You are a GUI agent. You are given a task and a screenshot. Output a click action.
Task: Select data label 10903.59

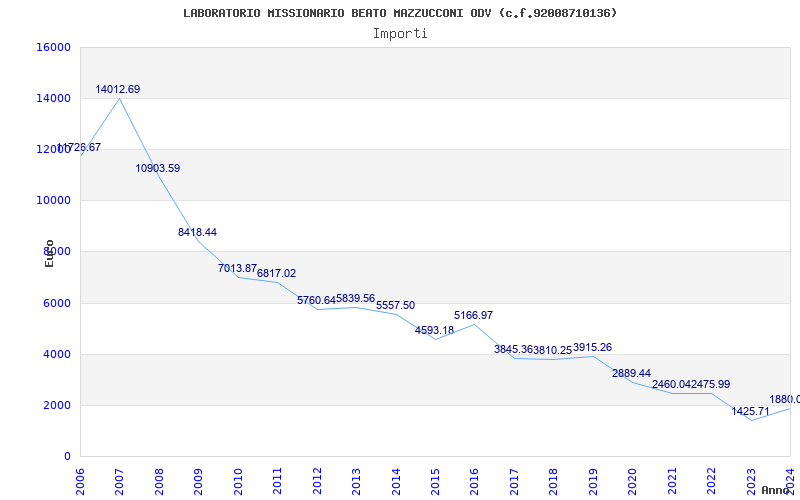[158, 168]
